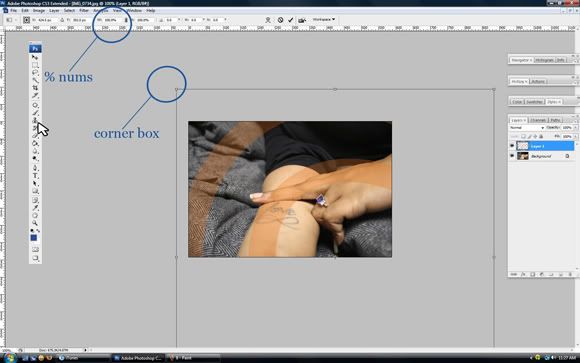Hide Layer 1 with its eye icon
580x363 pixels.
click(x=512, y=146)
